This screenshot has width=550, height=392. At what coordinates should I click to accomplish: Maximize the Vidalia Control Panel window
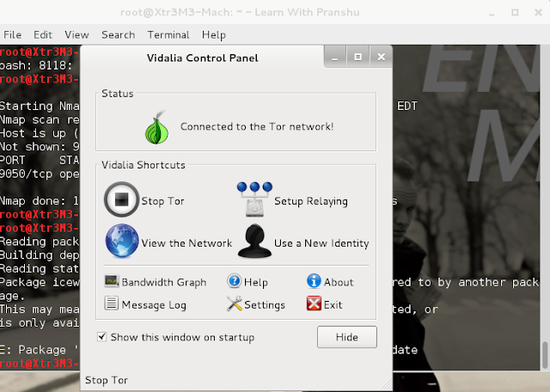pos(358,57)
